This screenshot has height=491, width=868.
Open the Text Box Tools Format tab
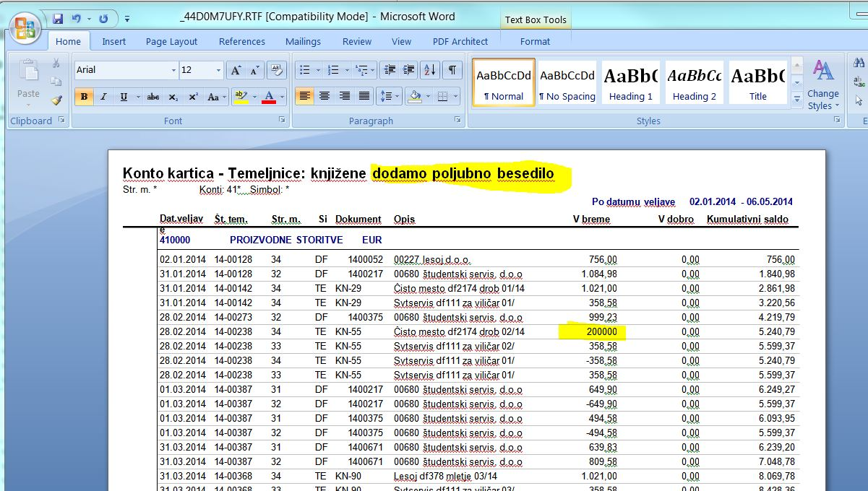pyautogui.click(x=535, y=42)
